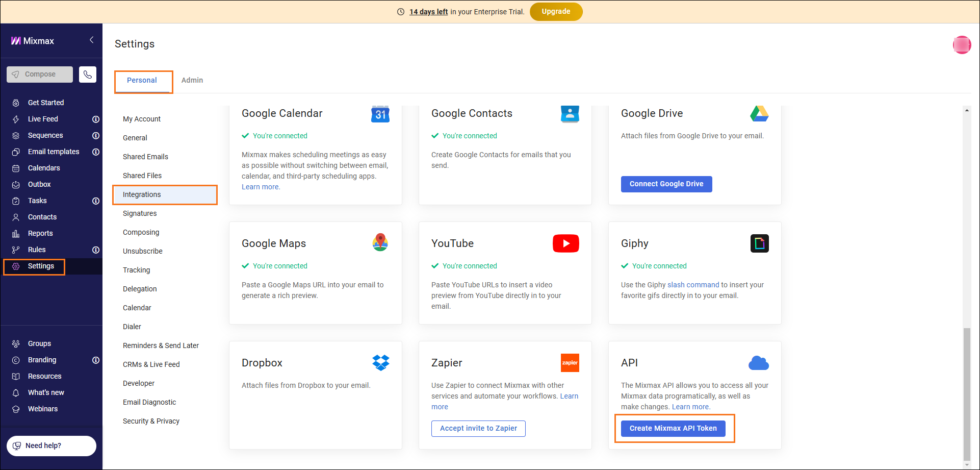Click the info badge next to Tasks

pyautogui.click(x=95, y=201)
